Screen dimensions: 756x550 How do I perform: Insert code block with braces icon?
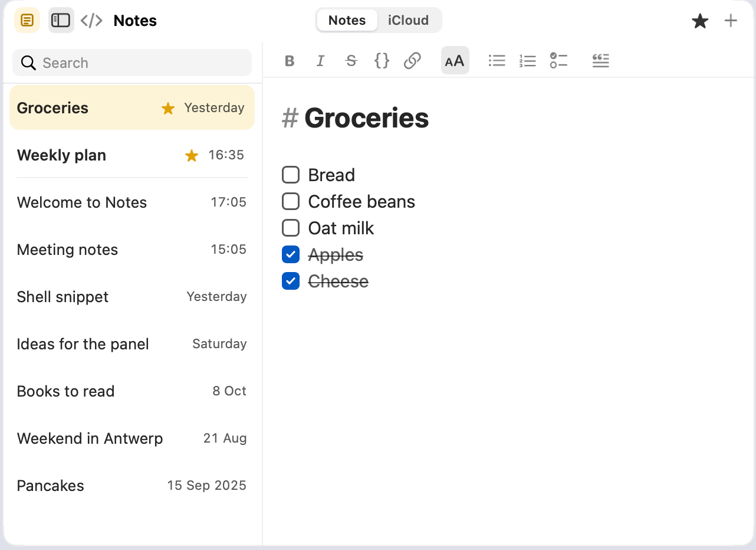pos(382,60)
